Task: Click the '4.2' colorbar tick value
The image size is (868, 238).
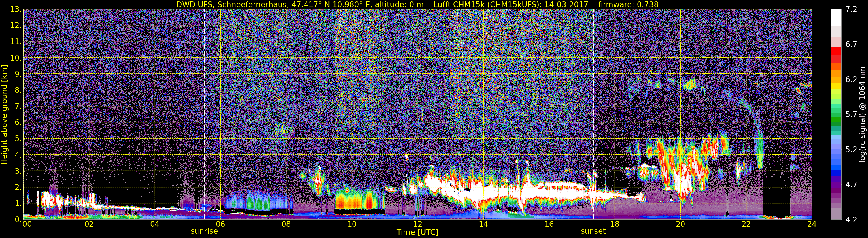Action: (851, 220)
